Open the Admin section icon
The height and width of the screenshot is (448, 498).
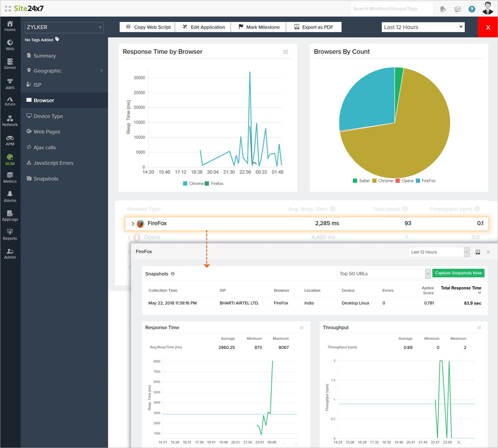pos(10,251)
